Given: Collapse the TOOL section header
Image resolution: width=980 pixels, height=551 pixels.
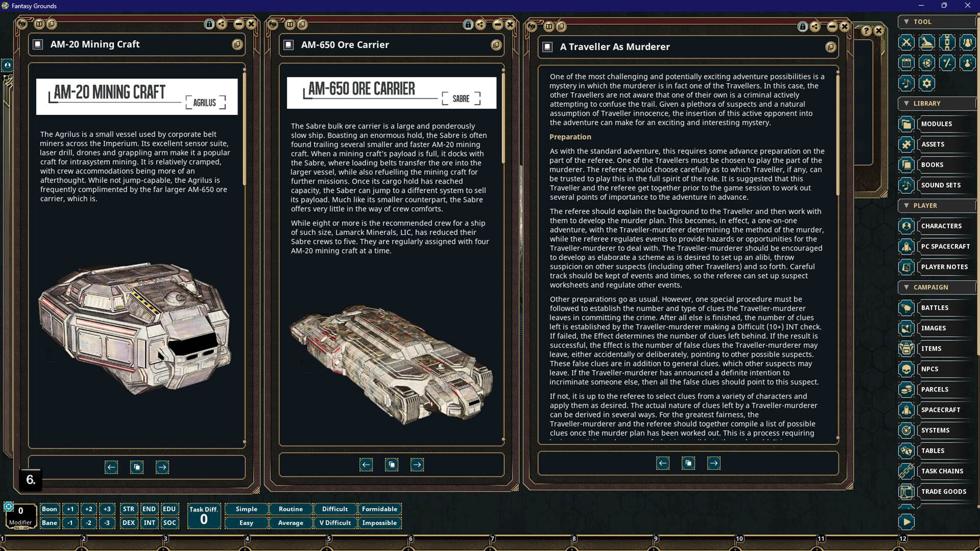Looking at the screenshot, I should pyautogui.click(x=906, y=21).
